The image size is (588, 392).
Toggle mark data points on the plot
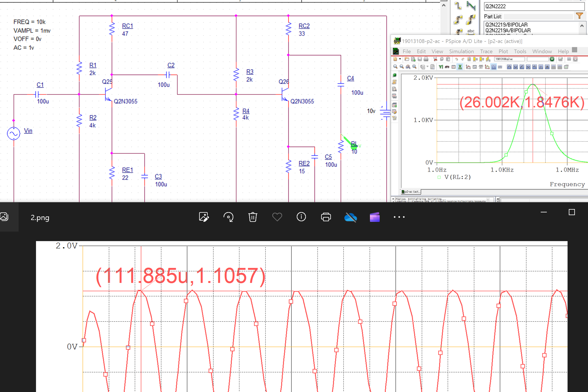[500, 67]
